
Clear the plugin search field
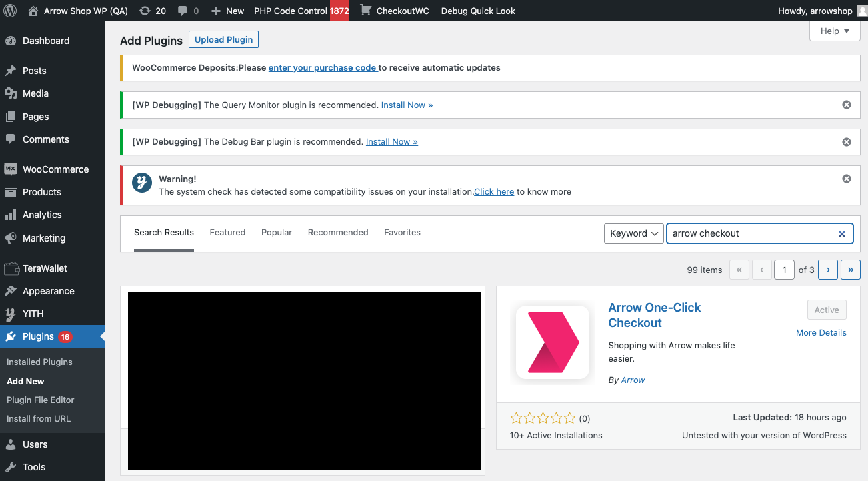pyautogui.click(x=842, y=234)
